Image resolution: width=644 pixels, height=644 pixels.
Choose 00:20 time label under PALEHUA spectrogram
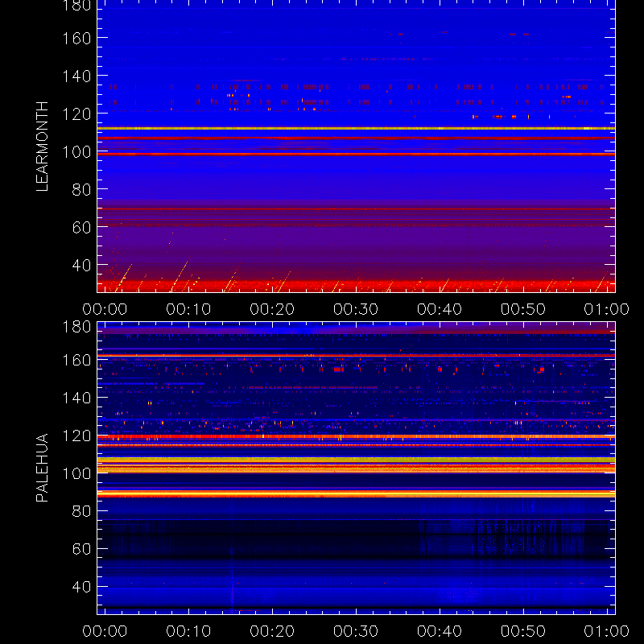(x=272, y=631)
